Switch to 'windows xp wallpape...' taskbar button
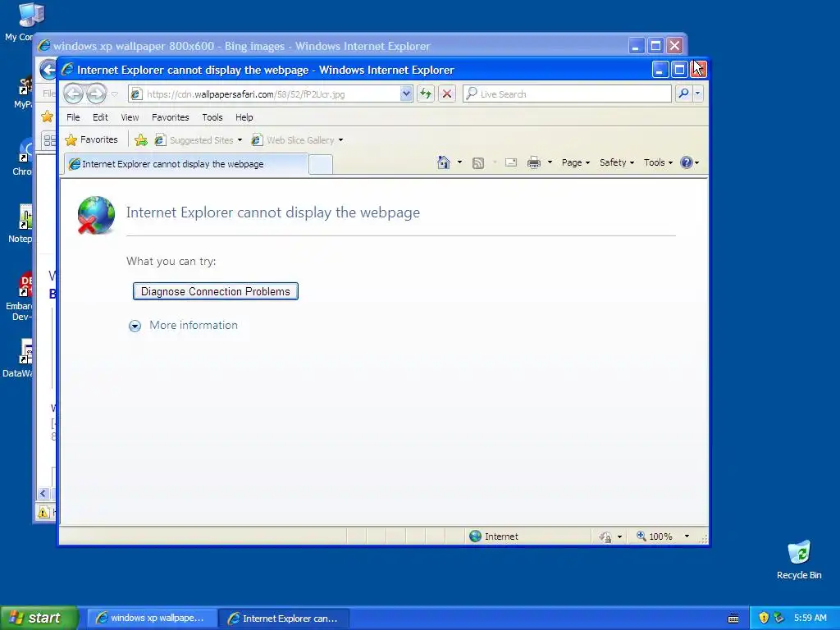Image resolution: width=840 pixels, height=630 pixels. click(152, 619)
